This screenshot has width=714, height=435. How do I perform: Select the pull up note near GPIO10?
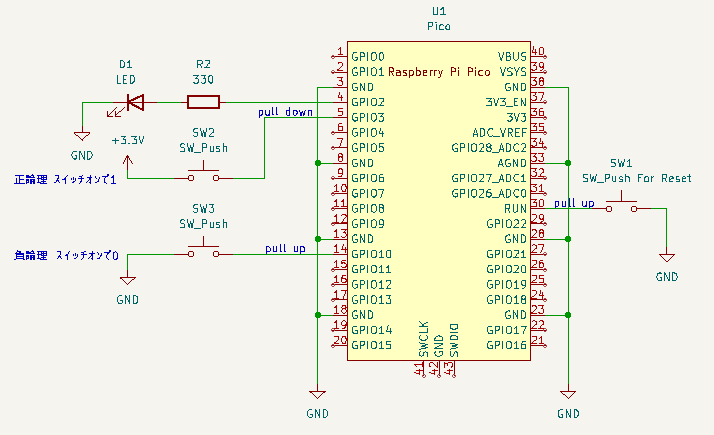coord(285,249)
